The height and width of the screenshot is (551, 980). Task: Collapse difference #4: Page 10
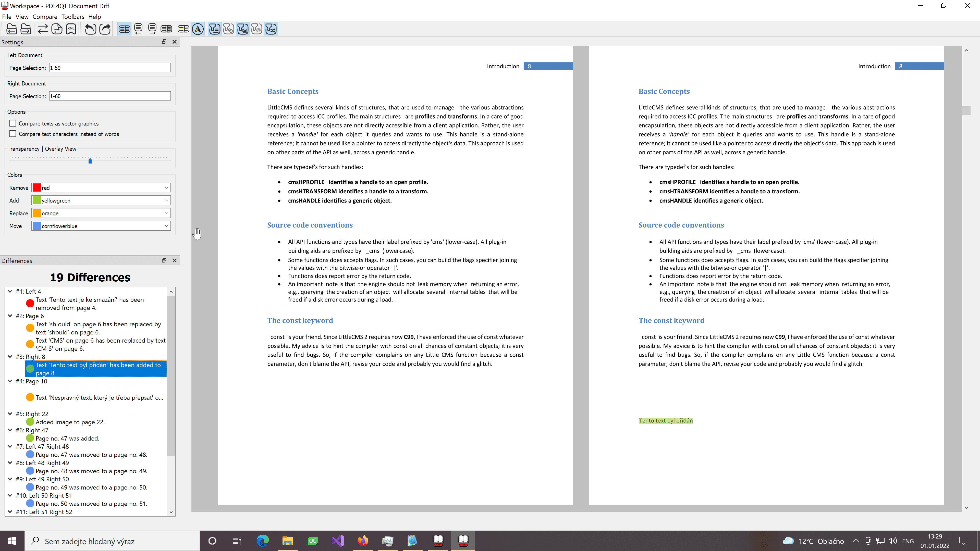point(10,381)
